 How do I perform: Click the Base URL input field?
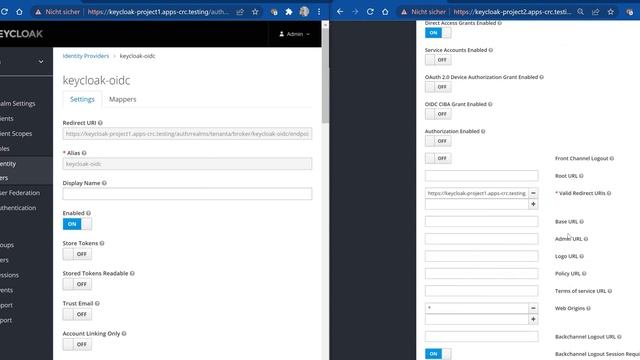coord(482,222)
